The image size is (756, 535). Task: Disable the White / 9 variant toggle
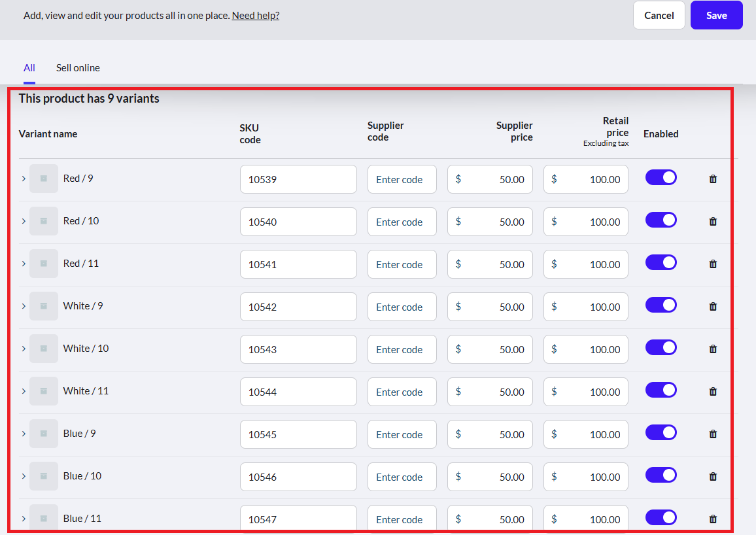[x=661, y=305]
